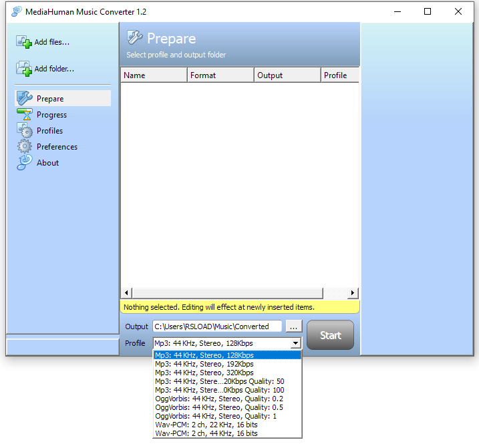Image resolution: width=479 pixels, height=448 pixels.
Task: Click the Profiles gear icon
Action: click(25, 130)
